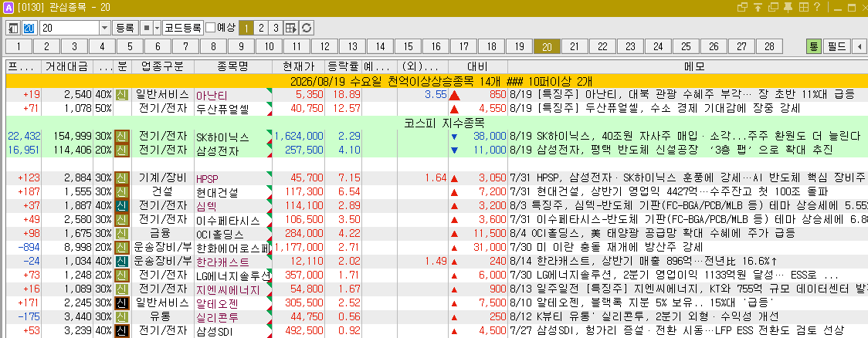Viewport: 868px width, 338px height.
Task: Click the arrow-to-top icon in title bar
Action: point(758,8)
